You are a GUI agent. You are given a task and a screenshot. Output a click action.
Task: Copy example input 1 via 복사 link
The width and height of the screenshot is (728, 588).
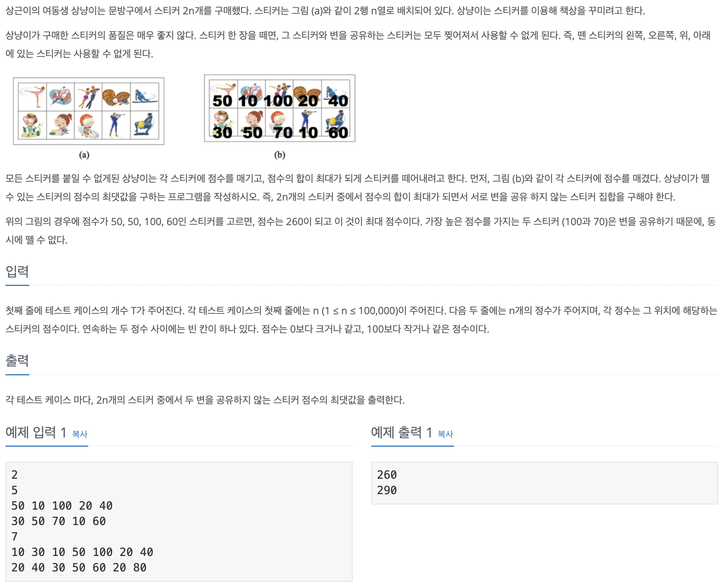[x=80, y=434]
